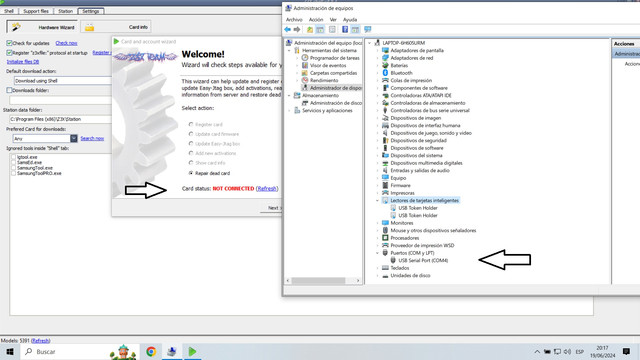Viewport: 640px width, 360px height.
Task: Open the Archivo menu
Action: pos(294,20)
